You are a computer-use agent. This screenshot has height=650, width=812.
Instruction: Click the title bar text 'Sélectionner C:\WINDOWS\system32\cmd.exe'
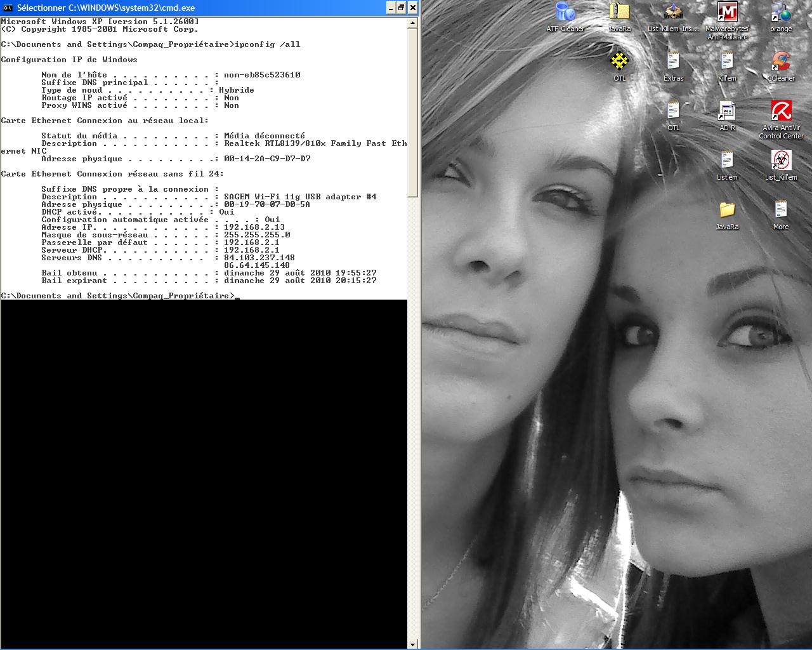tap(106, 8)
